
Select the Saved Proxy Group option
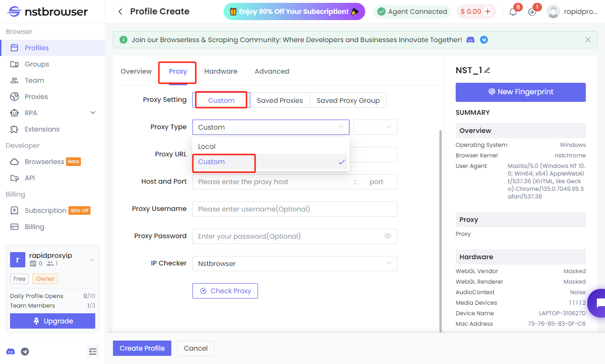(348, 100)
